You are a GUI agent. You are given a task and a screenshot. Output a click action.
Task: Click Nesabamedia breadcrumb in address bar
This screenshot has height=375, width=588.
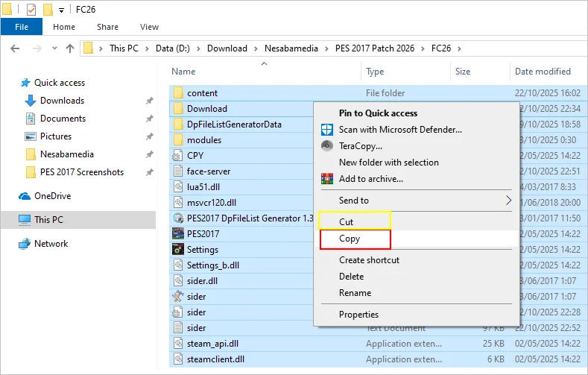coord(291,48)
